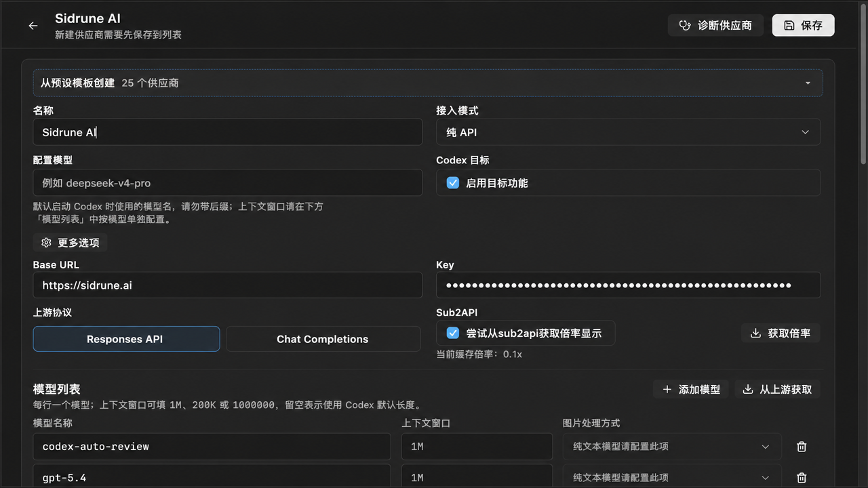The width and height of the screenshot is (868, 488).
Task: Click the back arrow icon
Action: pyautogui.click(x=33, y=26)
